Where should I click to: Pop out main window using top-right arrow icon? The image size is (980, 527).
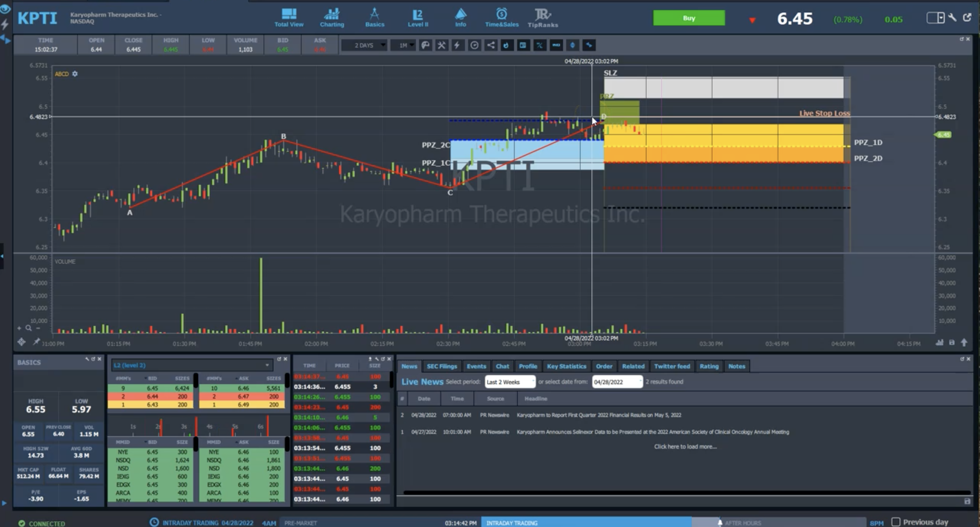pos(967,17)
